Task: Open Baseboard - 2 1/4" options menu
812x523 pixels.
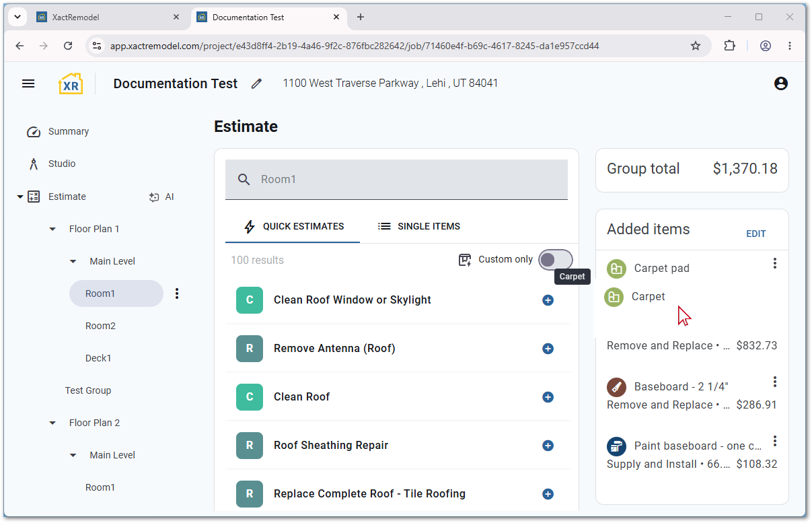Action: (x=775, y=382)
